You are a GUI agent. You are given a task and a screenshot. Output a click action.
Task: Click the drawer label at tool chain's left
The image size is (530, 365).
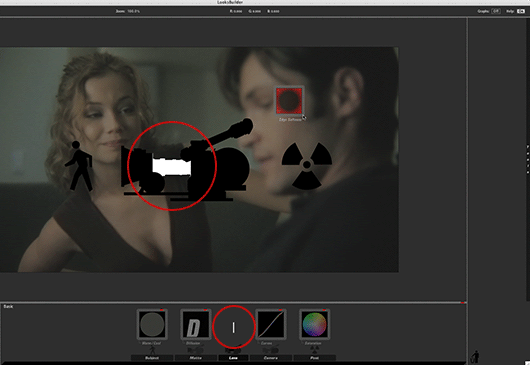pyautogui.click(x=8, y=307)
